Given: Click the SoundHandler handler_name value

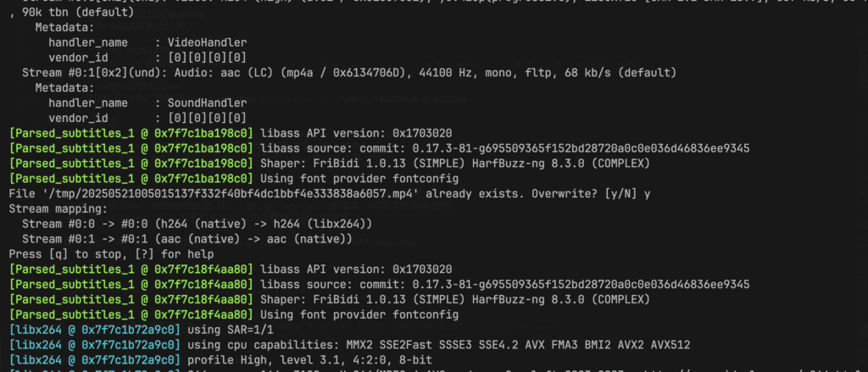Looking at the screenshot, I should 207,103.
